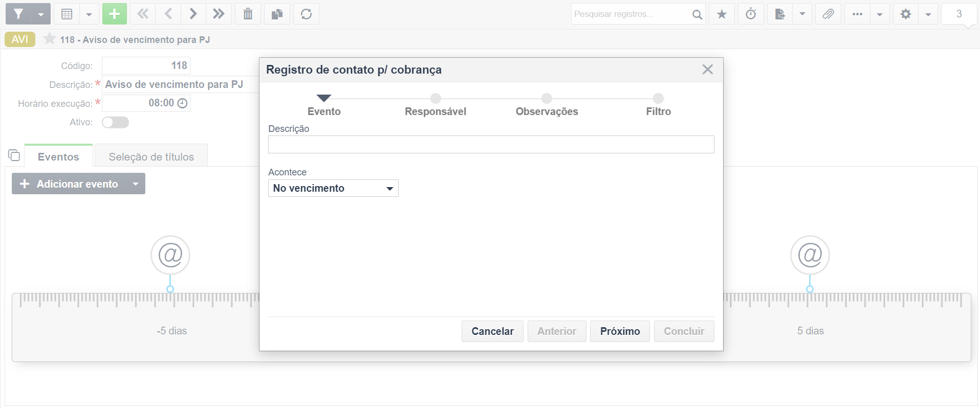980x408 pixels.
Task: Open the paperclip attachments icon
Action: coord(828,14)
